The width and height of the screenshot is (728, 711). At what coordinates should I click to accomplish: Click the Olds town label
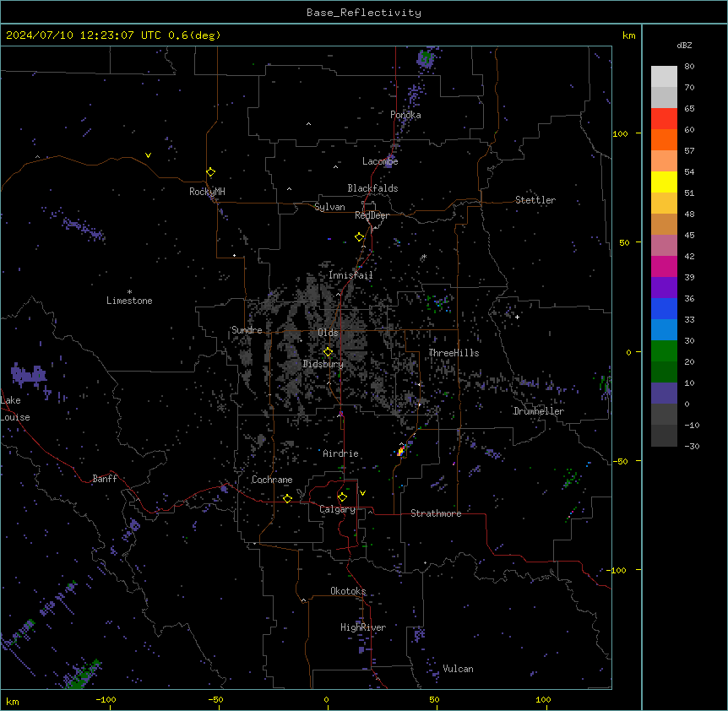[328, 333]
